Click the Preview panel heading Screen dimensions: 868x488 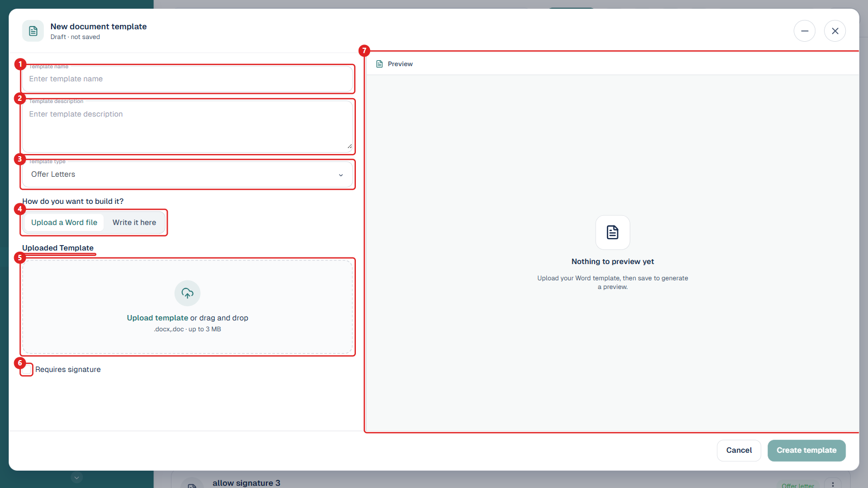pos(400,64)
